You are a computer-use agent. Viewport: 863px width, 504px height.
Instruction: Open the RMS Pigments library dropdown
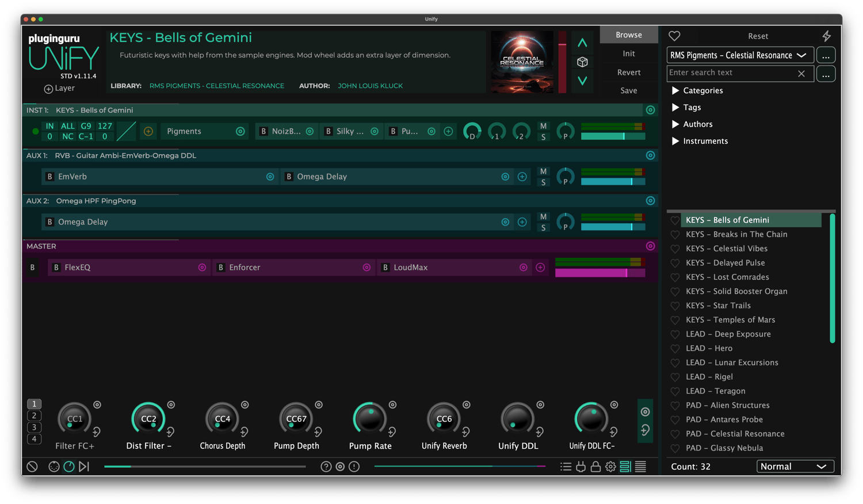[x=740, y=55]
